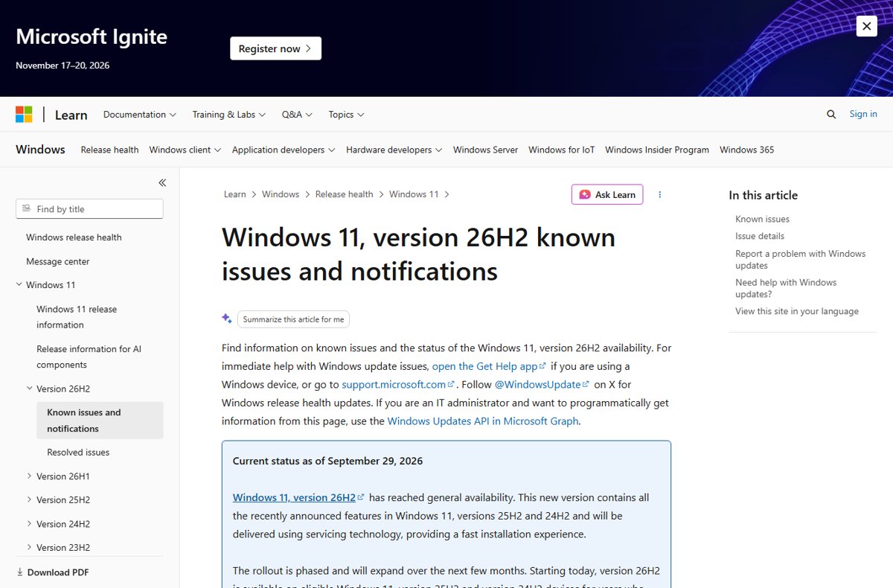
Task: Click the Ask Learn button
Action: click(607, 194)
